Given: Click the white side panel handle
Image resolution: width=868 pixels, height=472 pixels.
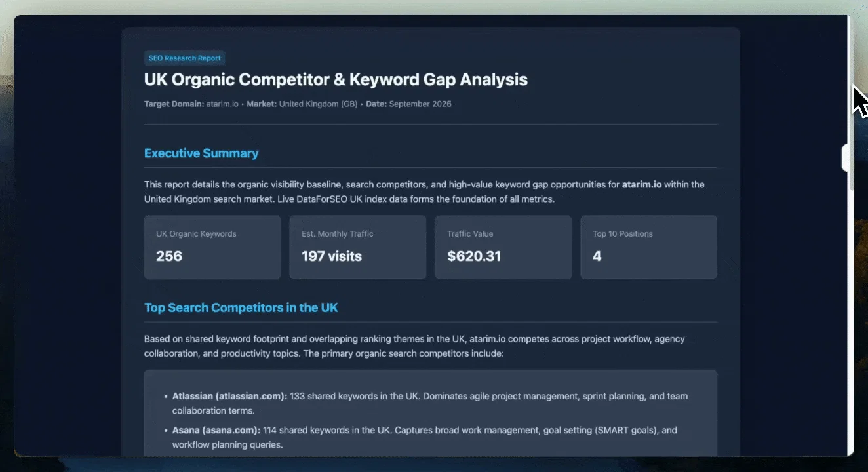Looking at the screenshot, I should point(845,158).
